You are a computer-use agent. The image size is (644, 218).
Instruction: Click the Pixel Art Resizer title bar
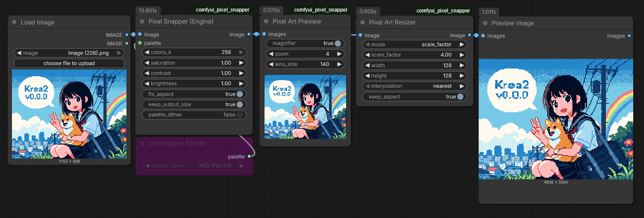point(415,22)
